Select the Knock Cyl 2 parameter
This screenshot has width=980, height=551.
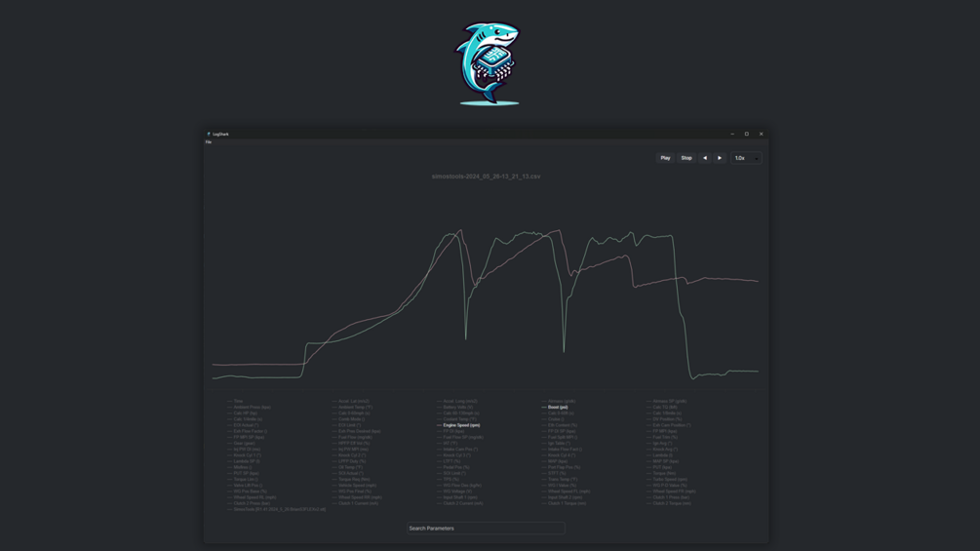[x=349, y=455]
